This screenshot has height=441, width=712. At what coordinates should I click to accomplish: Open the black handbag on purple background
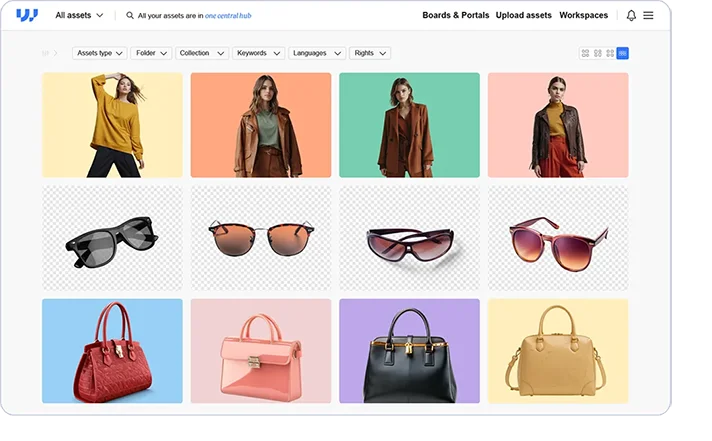pos(409,351)
